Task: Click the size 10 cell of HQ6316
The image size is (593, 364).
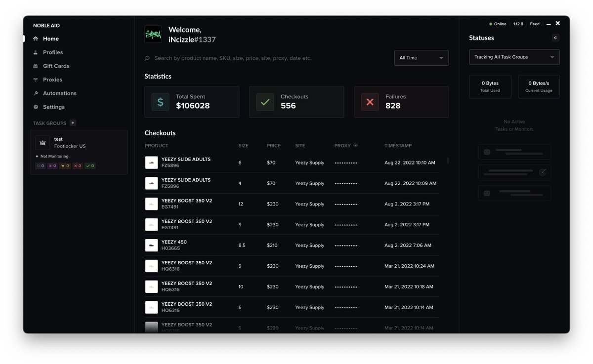Action: (x=241, y=287)
